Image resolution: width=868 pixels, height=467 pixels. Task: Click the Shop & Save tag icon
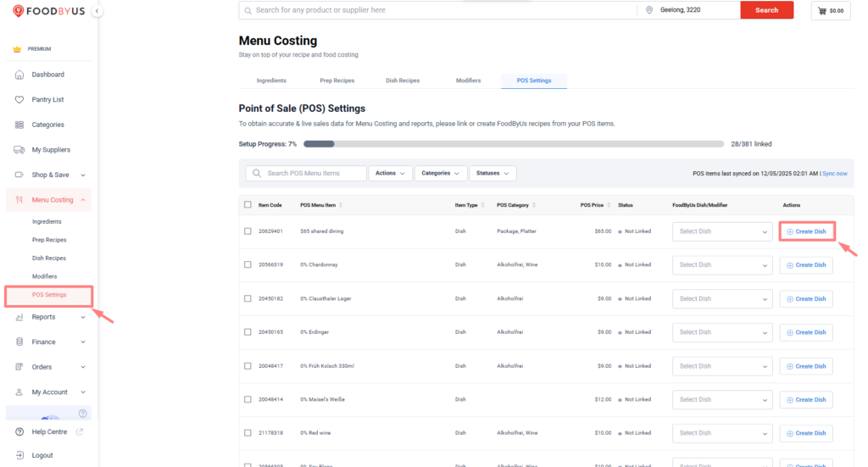pos(19,175)
